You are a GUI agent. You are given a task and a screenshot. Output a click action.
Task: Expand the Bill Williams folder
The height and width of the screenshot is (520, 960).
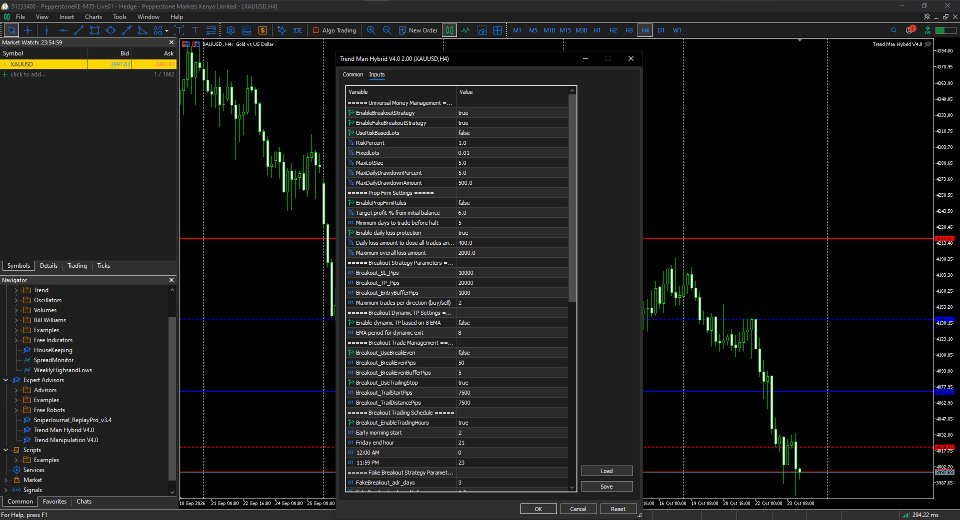point(16,320)
